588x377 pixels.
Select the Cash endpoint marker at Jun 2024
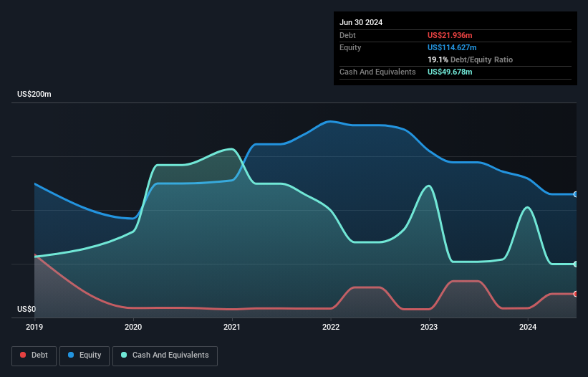tap(576, 264)
